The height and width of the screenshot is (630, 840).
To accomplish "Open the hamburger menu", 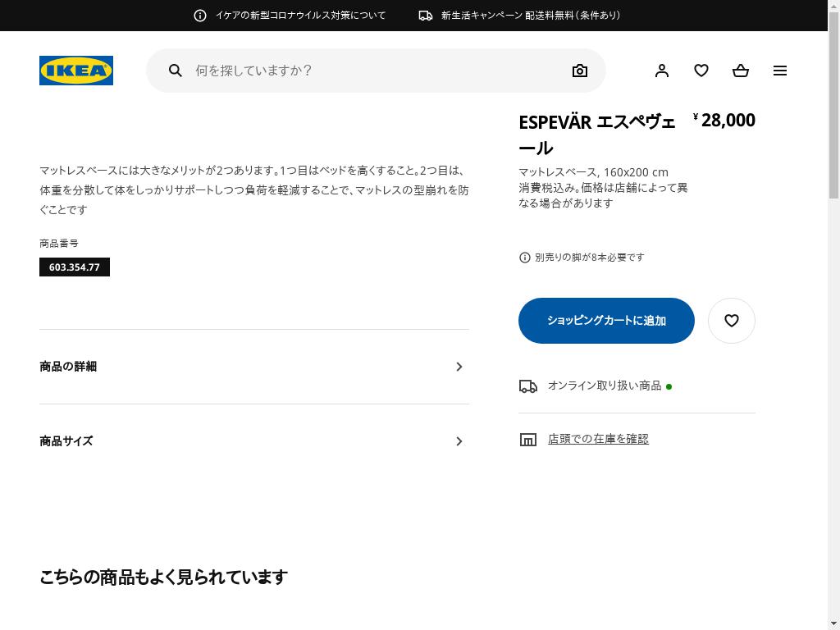I will [780, 71].
